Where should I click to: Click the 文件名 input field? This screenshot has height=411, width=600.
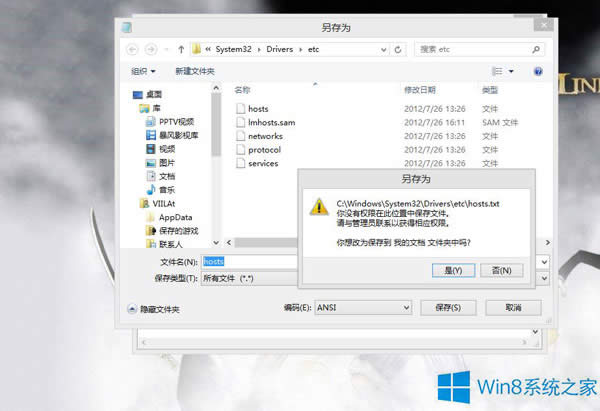pyautogui.click(x=249, y=261)
